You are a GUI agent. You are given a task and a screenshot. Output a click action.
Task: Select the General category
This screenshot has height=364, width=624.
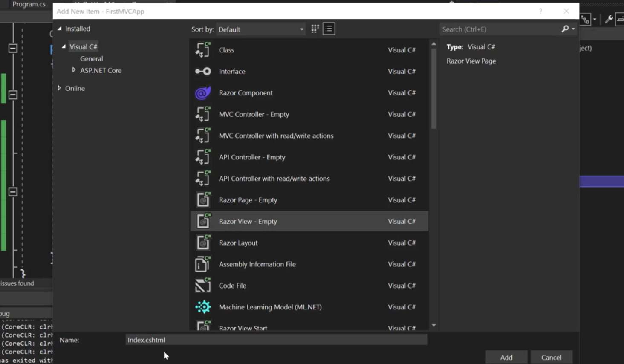click(91, 59)
